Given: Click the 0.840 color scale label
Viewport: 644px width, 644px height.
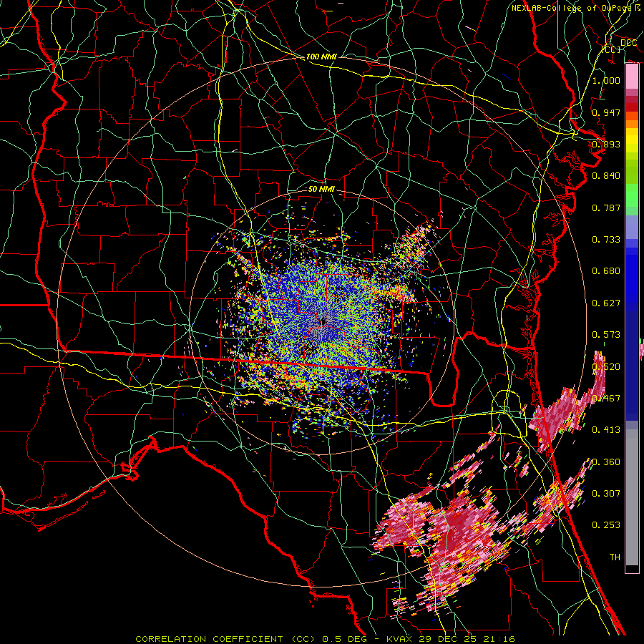Looking at the screenshot, I should (x=606, y=176).
